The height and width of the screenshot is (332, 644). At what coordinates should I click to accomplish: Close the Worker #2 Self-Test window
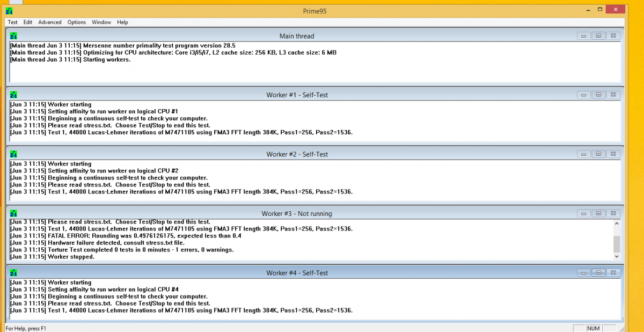pos(614,154)
